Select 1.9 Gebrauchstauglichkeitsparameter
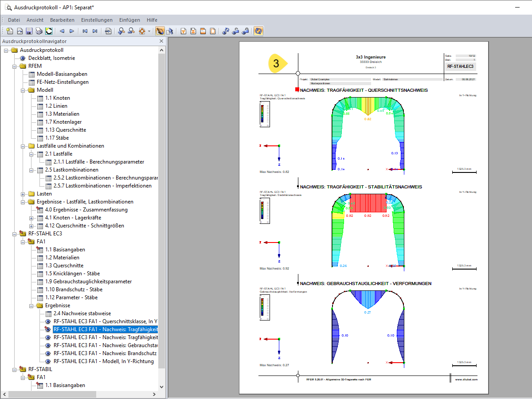The height and width of the screenshot is (399, 532). 88,282
